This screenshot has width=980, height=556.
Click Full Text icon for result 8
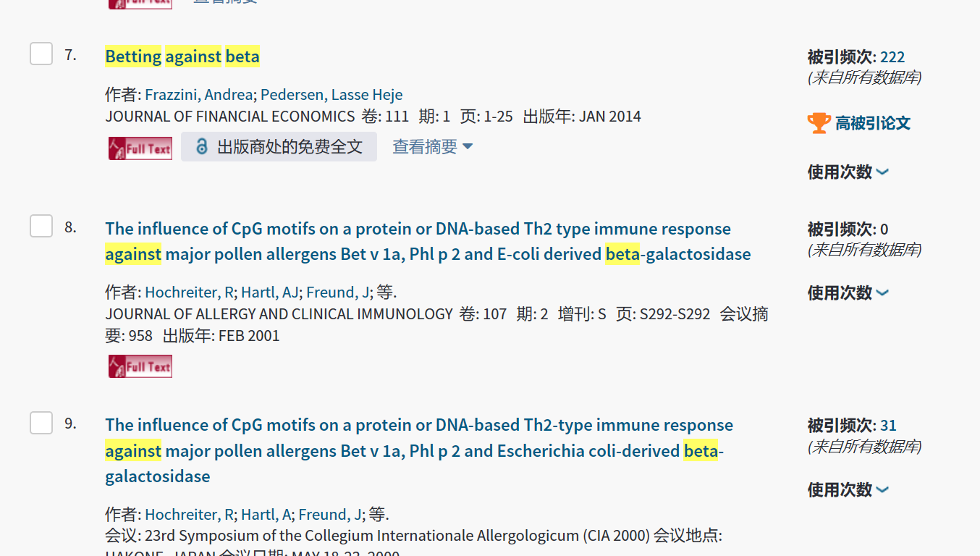[x=140, y=366]
